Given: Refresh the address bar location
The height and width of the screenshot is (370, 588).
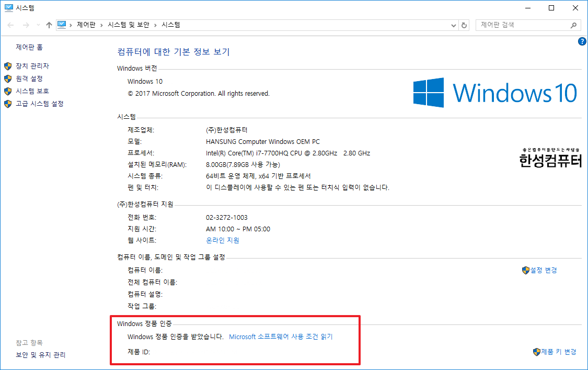Looking at the screenshot, I should pyautogui.click(x=464, y=25).
